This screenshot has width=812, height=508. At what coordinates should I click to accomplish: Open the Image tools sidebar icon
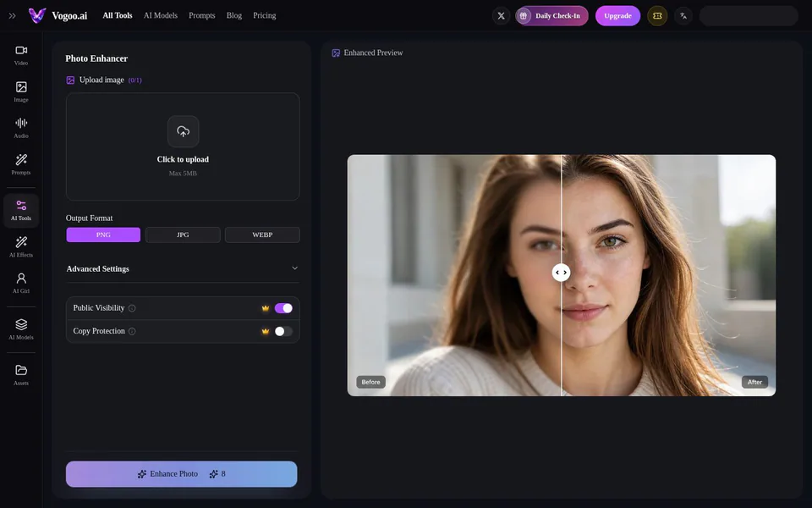point(21,91)
